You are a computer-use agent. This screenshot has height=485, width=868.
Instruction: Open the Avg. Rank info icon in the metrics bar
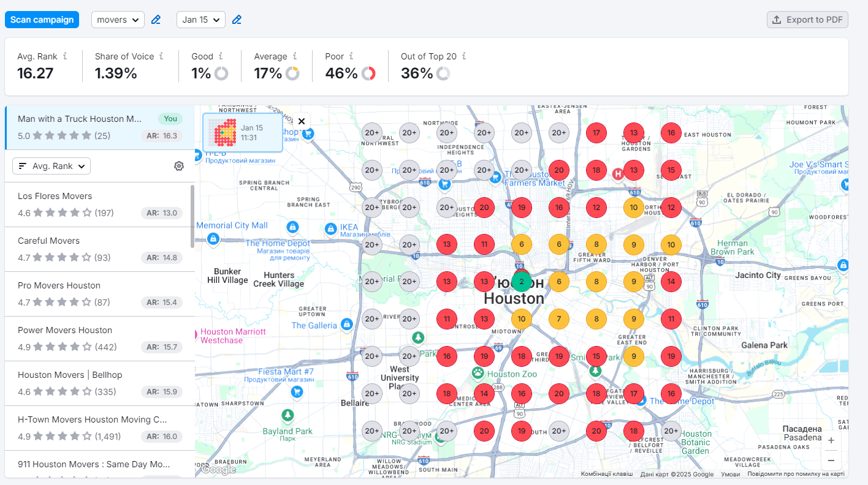click(65, 56)
